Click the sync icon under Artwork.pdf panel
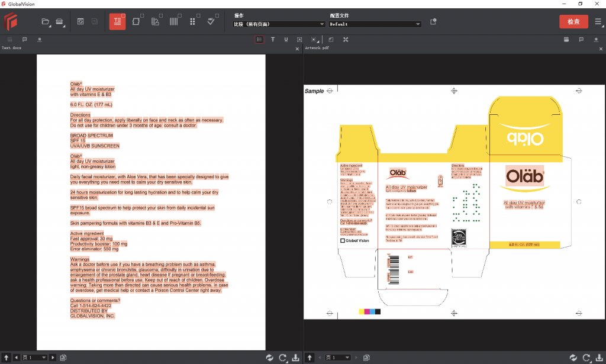 pyautogui.click(x=573, y=358)
